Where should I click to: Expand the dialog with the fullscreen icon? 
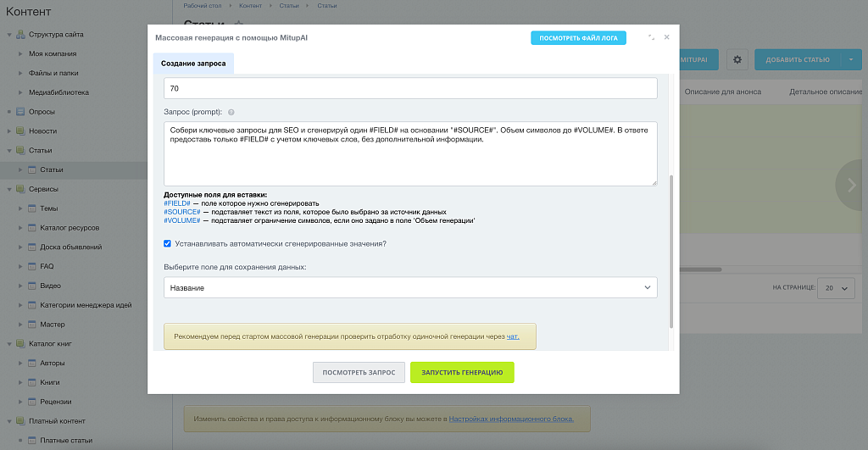click(651, 38)
